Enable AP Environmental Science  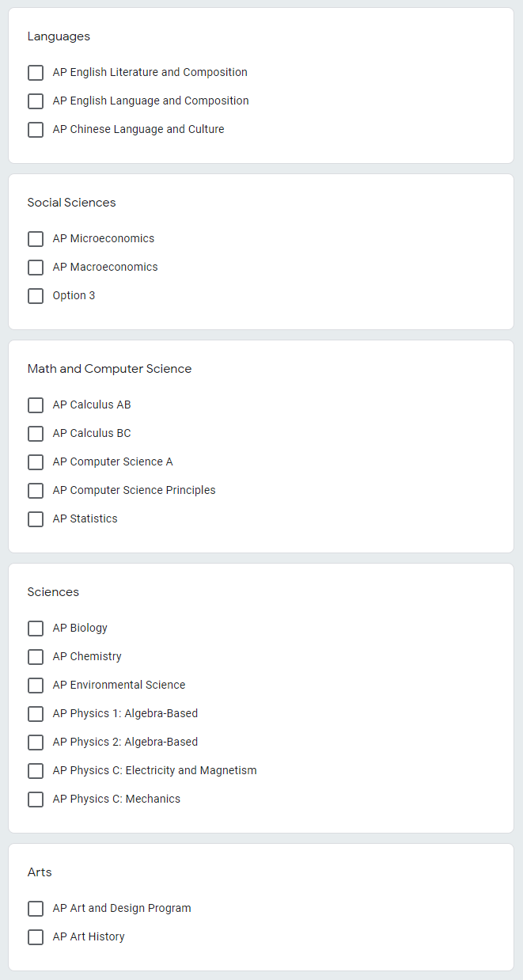[x=36, y=686]
